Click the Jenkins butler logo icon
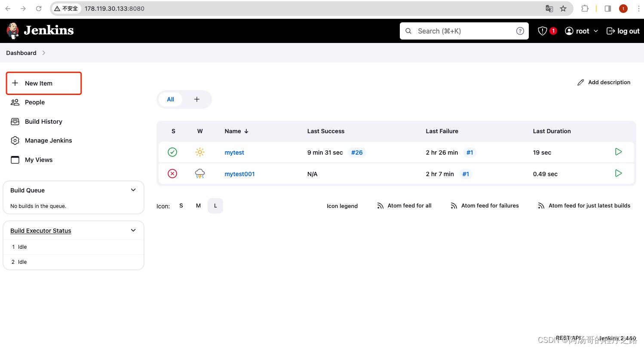 13,31
